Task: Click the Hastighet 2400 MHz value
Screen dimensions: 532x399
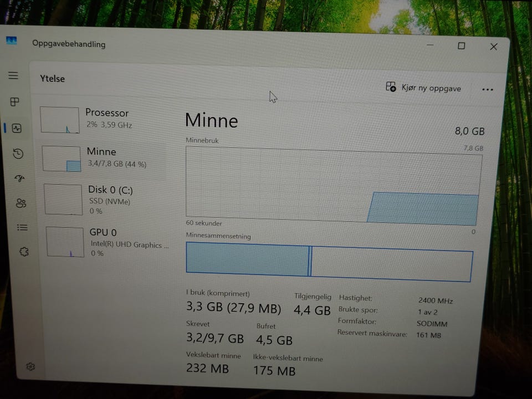Action: [x=436, y=300]
